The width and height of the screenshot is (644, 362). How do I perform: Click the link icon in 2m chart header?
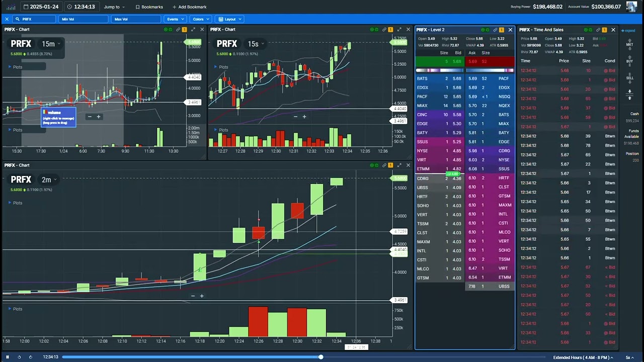point(384,165)
